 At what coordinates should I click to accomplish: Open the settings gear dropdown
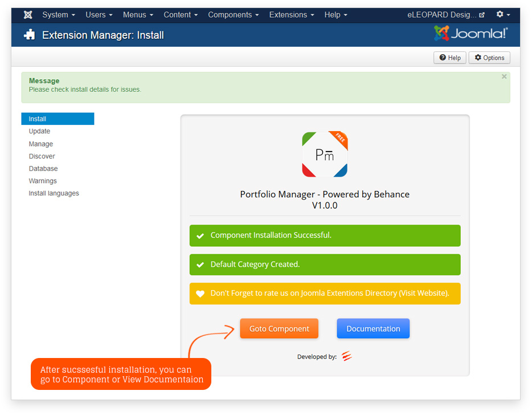502,15
